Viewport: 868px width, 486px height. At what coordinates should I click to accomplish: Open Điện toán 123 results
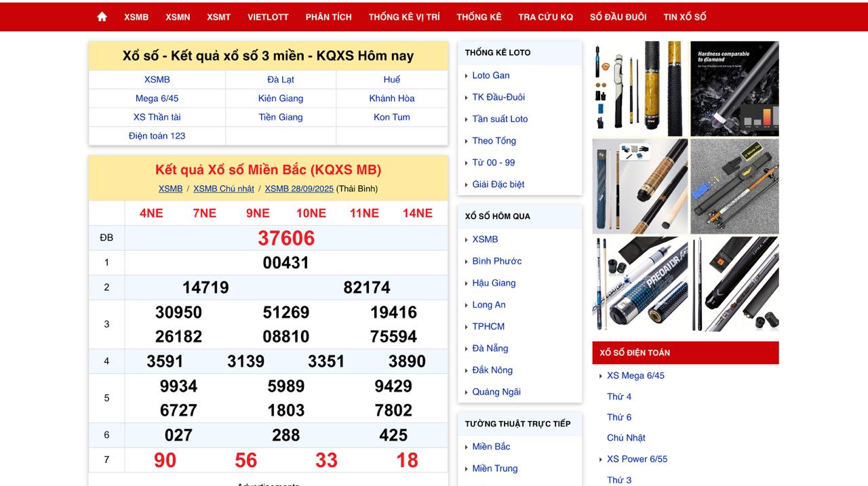(x=157, y=136)
